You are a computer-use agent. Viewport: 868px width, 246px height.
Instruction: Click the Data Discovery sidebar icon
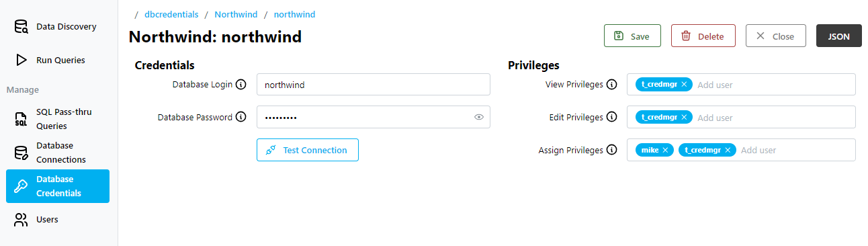pyautogui.click(x=21, y=27)
